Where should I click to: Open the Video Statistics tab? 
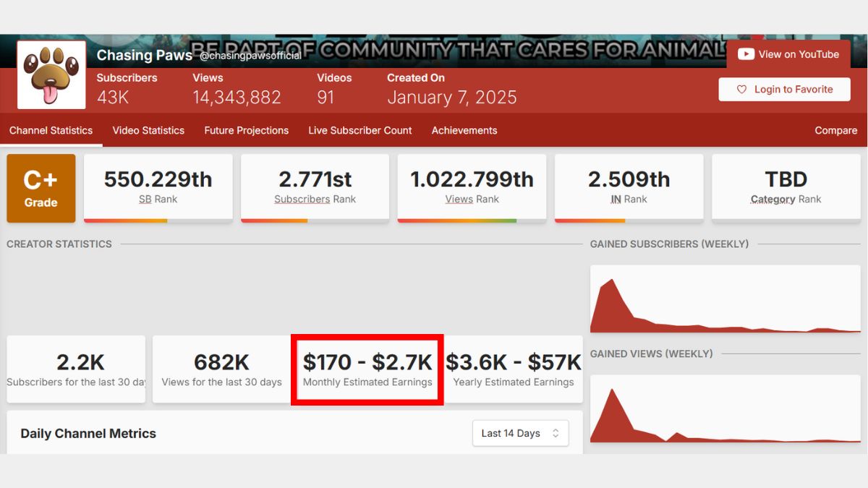(x=148, y=131)
